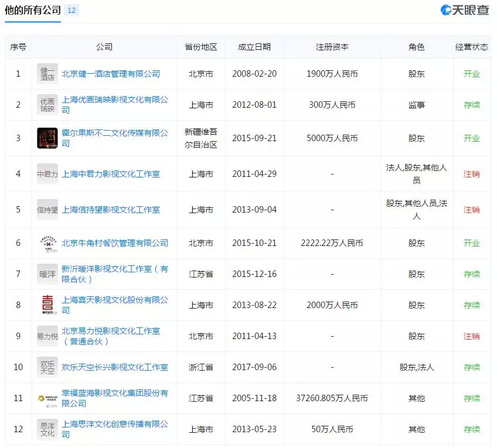Open 北京牛角村餐饮管理有限公司 link
Viewport: 497px width, 448px height.
(x=115, y=243)
